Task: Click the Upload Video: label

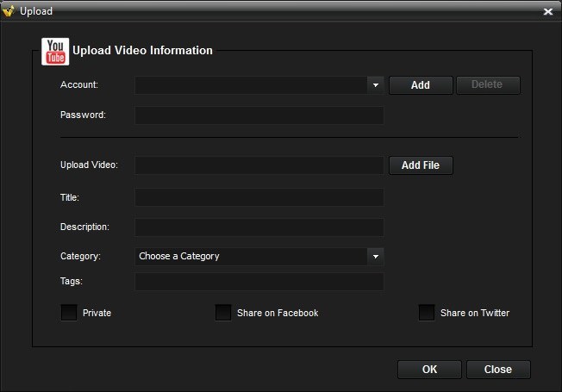Action: pyautogui.click(x=89, y=165)
